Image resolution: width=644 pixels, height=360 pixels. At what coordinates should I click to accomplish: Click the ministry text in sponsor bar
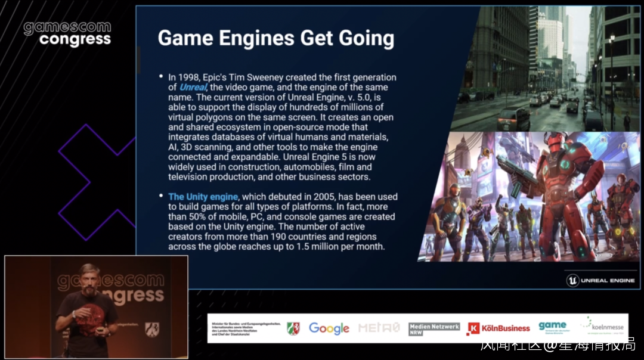(x=246, y=329)
